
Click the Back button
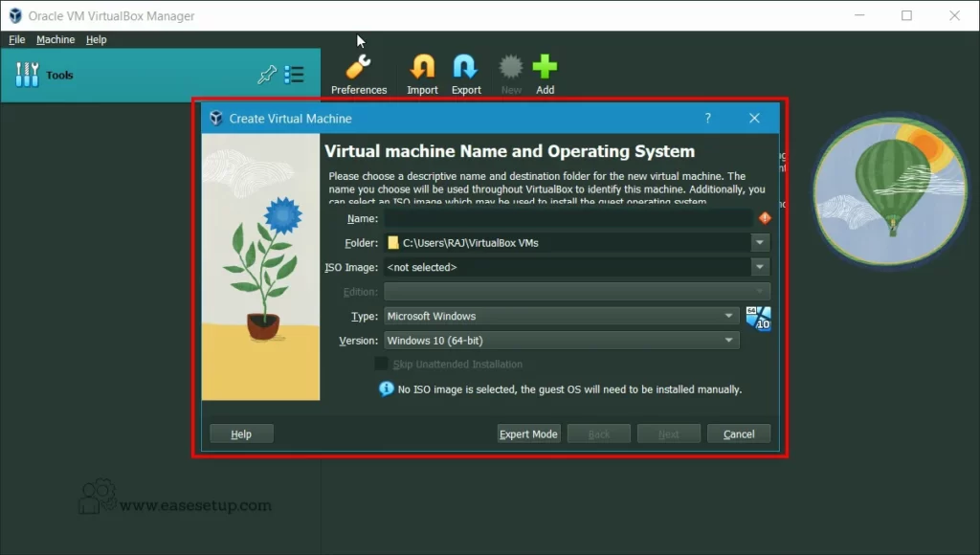click(x=599, y=433)
